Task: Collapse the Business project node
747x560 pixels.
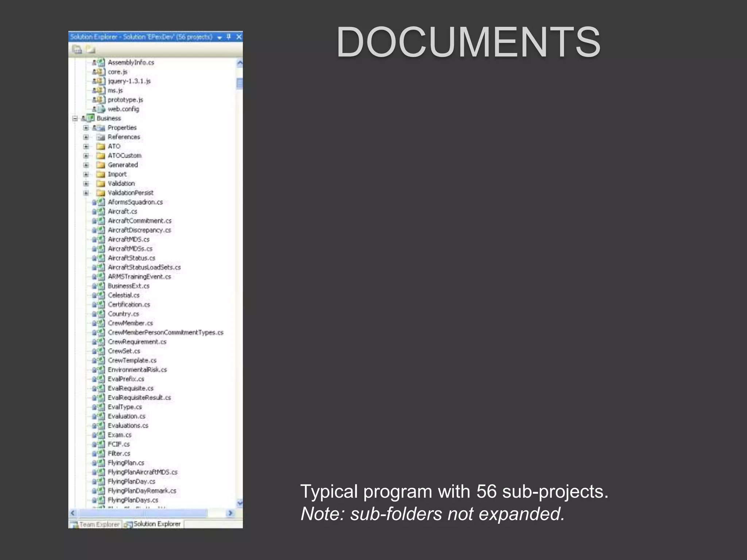Action: click(x=75, y=118)
